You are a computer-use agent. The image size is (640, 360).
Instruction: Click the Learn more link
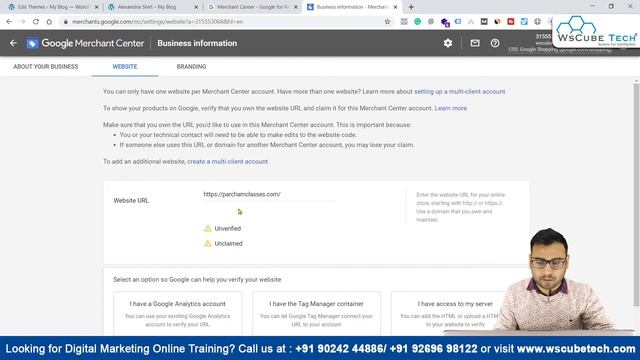(x=451, y=108)
